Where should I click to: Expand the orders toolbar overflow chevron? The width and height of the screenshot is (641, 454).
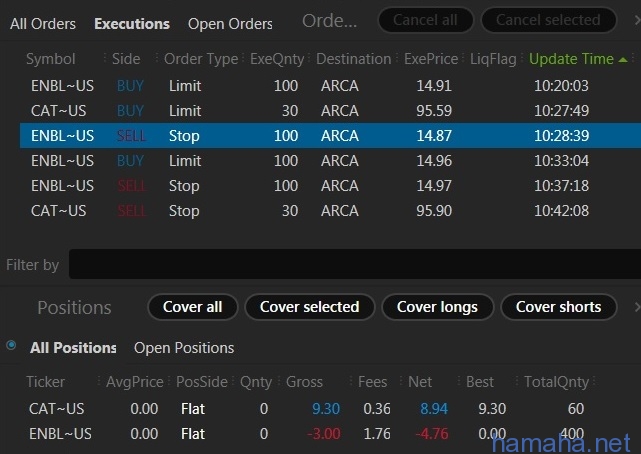637,20
